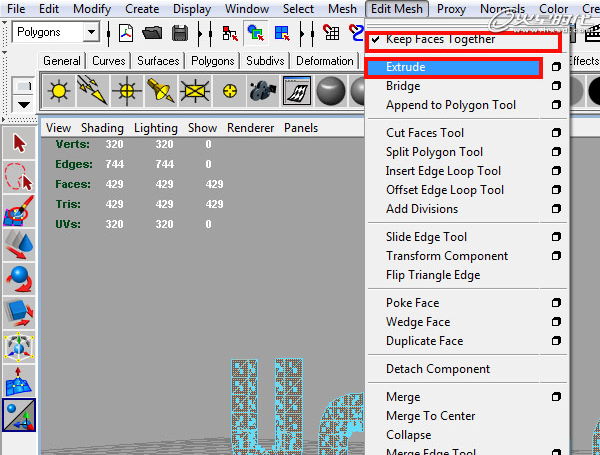Choose the Universal Manipulator tool
The image size is (600, 455).
pos(19,347)
